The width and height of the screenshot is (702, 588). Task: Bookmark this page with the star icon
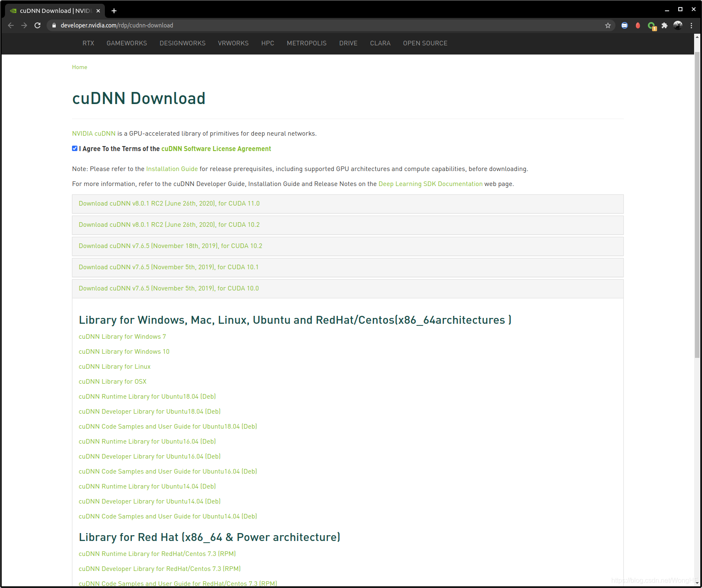(608, 25)
